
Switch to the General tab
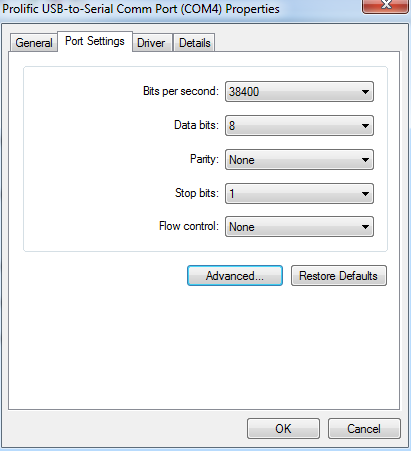(x=34, y=43)
